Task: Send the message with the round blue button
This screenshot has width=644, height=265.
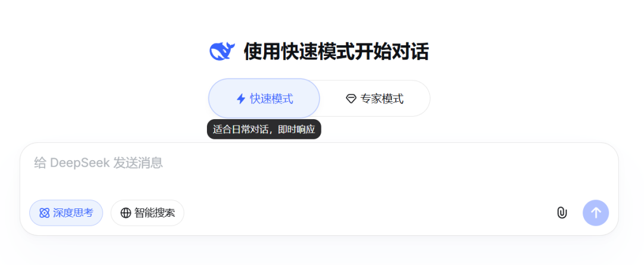Action: click(x=596, y=213)
